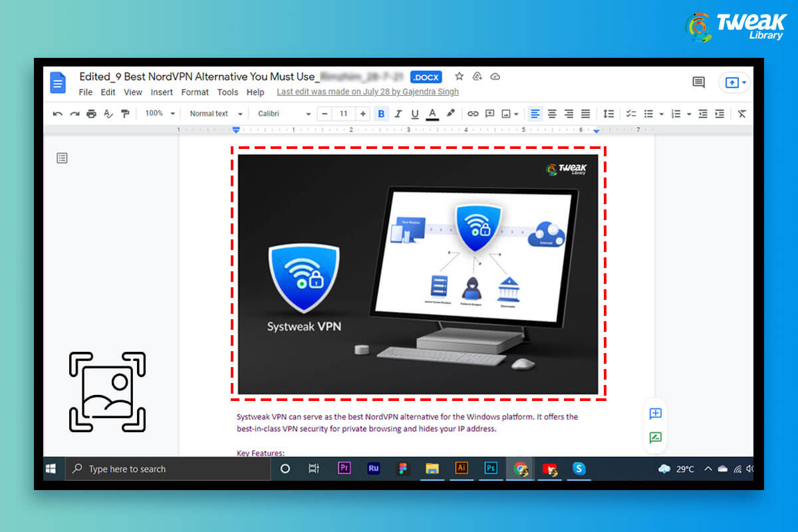The height and width of the screenshot is (532, 798).
Task: Open the Format menu
Action: [x=195, y=92]
